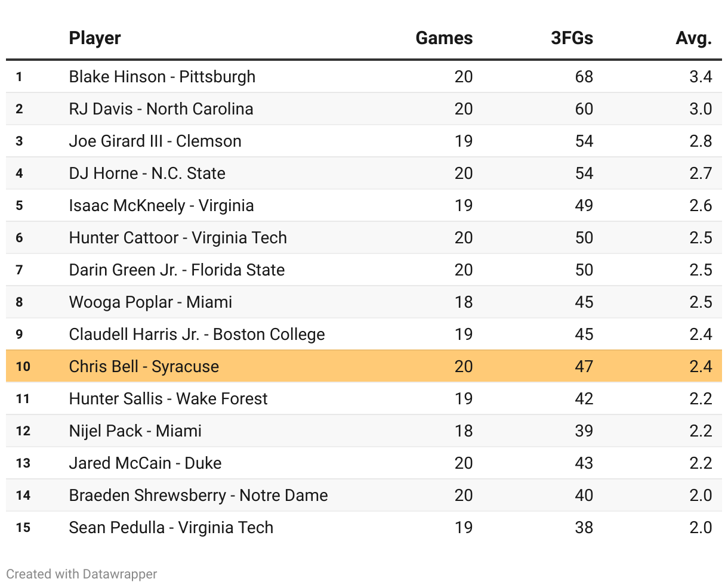The height and width of the screenshot is (588, 728).
Task: Select the Jared McCain - Duke row
Action: [145, 463]
